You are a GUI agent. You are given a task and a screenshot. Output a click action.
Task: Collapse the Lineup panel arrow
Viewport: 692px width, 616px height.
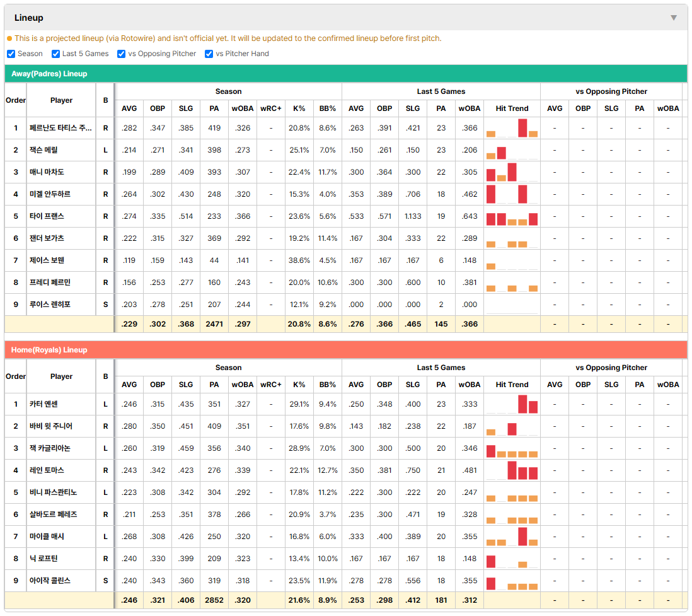pos(674,18)
